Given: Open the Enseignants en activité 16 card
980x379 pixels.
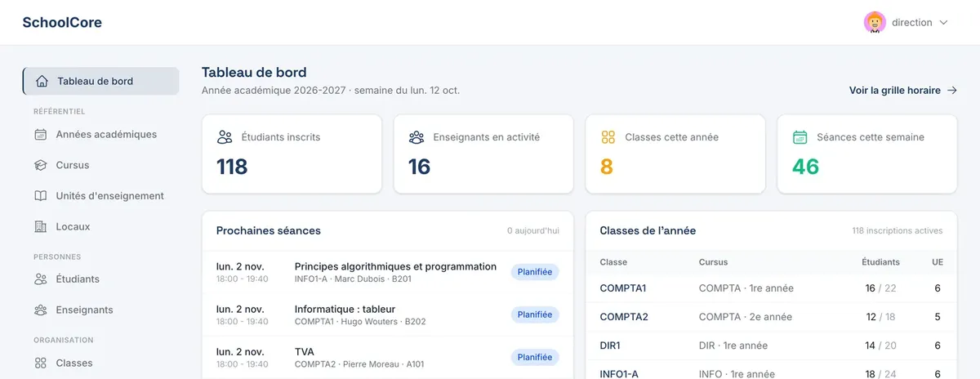Looking at the screenshot, I should 483,154.
